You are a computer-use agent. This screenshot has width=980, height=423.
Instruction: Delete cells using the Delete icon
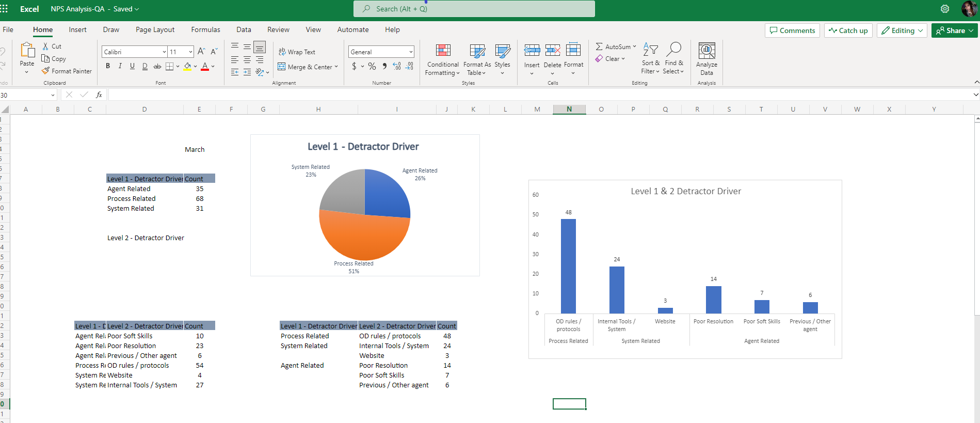(553, 50)
